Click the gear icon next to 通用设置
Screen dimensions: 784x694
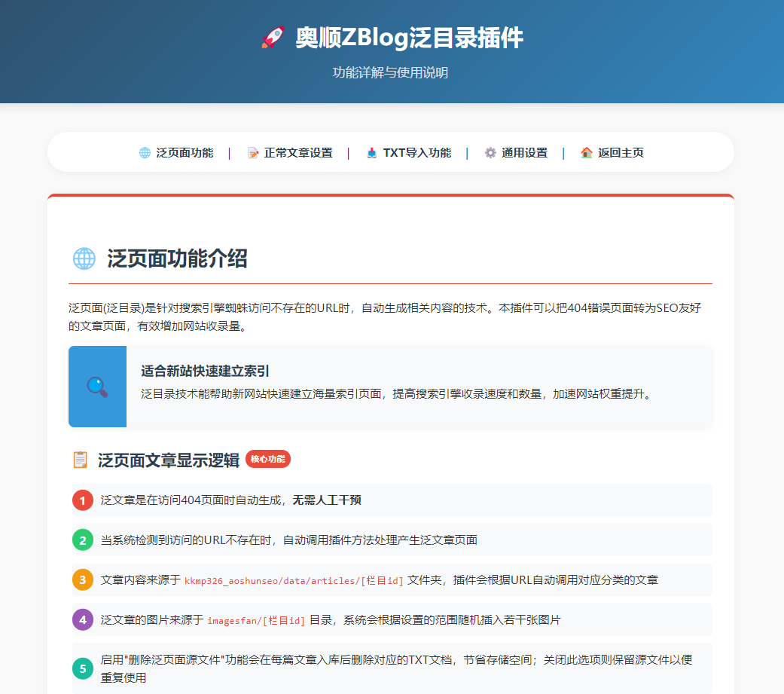pyautogui.click(x=490, y=153)
